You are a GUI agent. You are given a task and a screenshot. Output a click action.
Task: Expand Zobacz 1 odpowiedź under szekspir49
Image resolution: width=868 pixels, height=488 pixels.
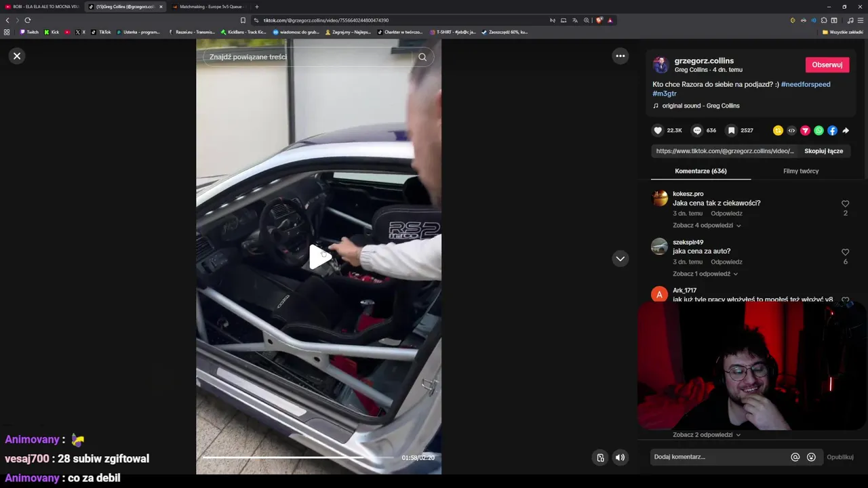pos(705,274)
